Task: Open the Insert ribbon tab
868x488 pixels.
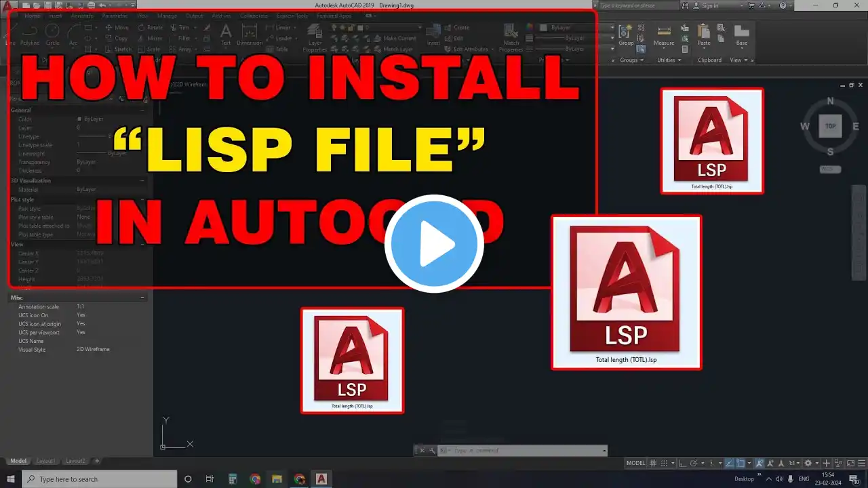Action: point(56,15)
